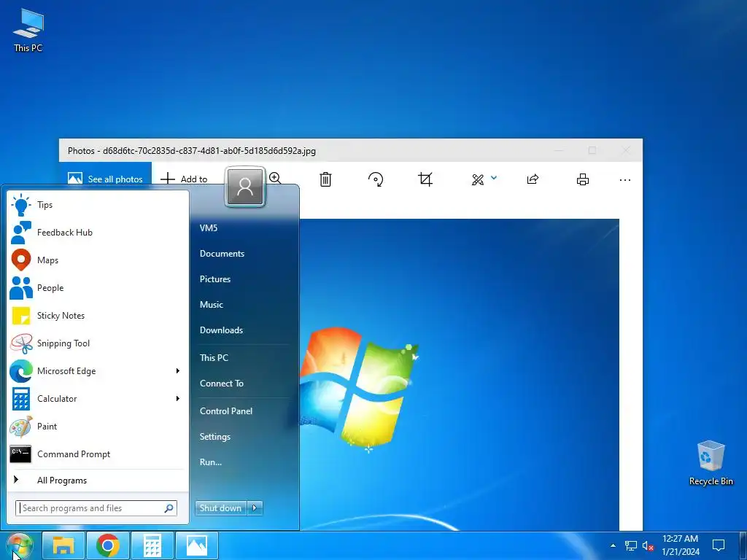The image size is (747, 560).
Task: Select This PC desktop icon
Action: [28, 30]
